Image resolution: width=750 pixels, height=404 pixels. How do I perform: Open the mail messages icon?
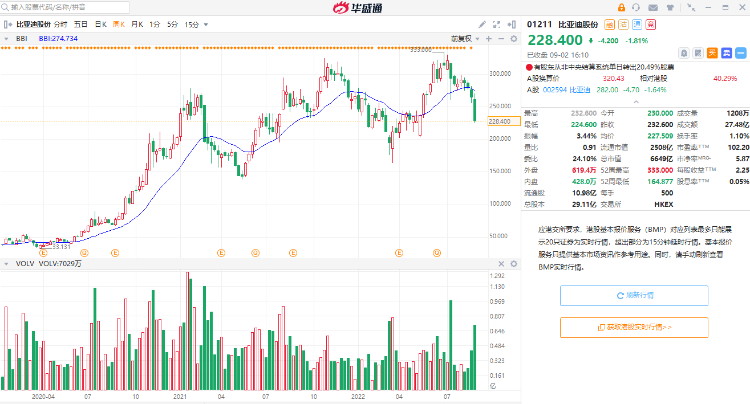[x=653, y=7]
